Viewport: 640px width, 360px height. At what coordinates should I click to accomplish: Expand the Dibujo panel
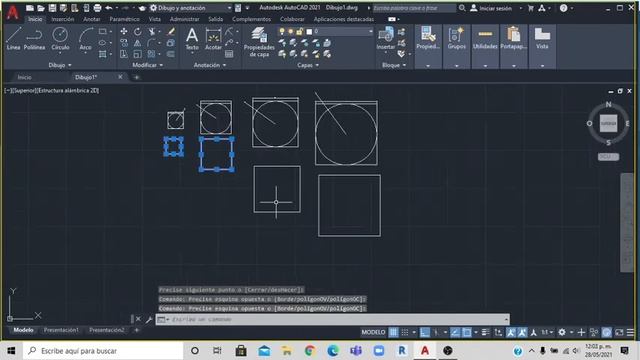(60, 65)
